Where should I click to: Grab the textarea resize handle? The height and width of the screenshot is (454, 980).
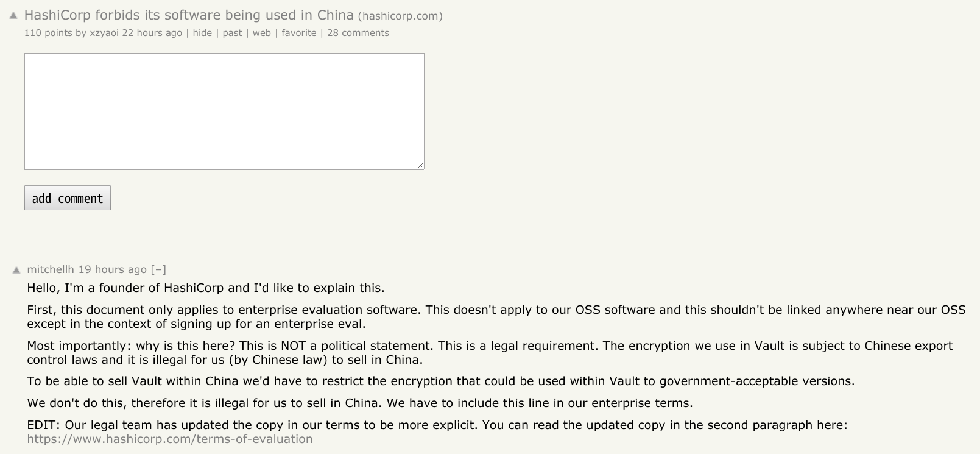(420, 166)
